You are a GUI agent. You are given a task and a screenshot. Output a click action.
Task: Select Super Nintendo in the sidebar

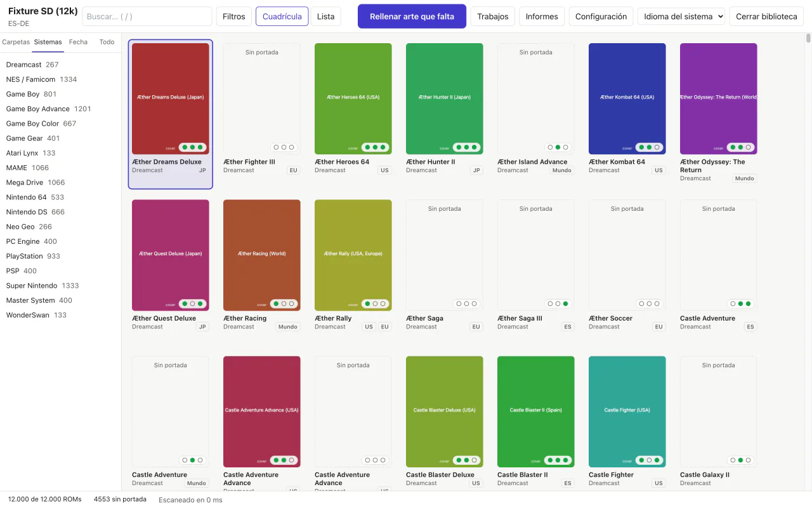click(x=61, y=286)
